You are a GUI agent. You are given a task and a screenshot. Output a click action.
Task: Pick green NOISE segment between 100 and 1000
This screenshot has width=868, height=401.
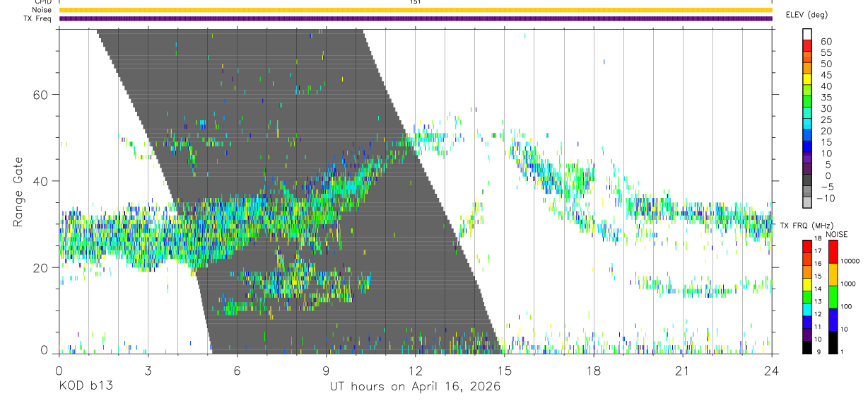point(834,296)
